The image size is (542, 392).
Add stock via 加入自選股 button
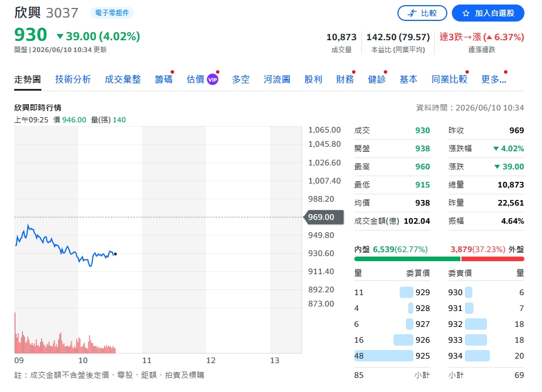point(488,13)
